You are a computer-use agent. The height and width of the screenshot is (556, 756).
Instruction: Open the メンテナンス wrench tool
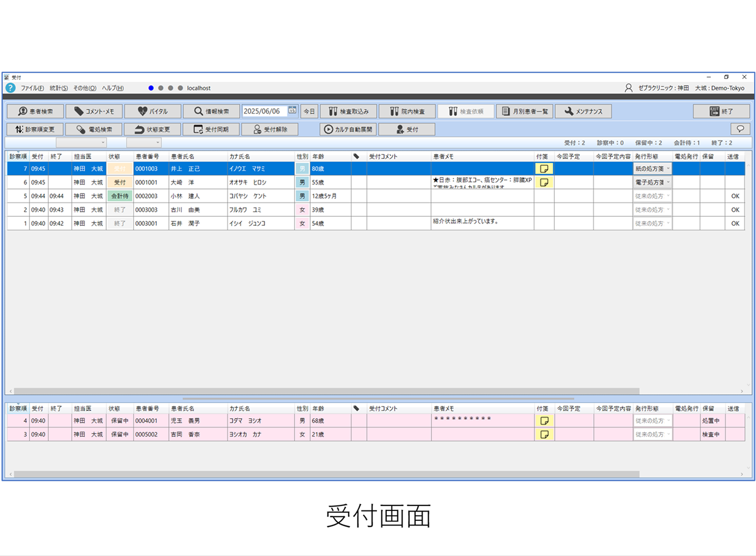(583, 111)
